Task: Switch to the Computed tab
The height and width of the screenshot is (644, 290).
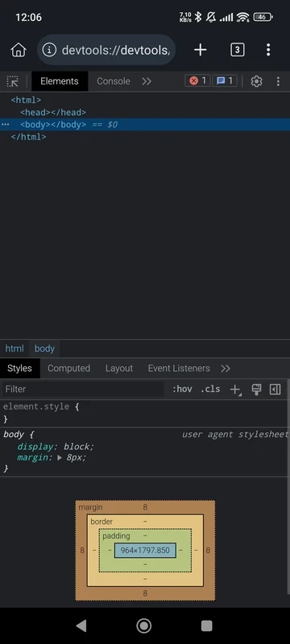Action: (x=68, y=369)
